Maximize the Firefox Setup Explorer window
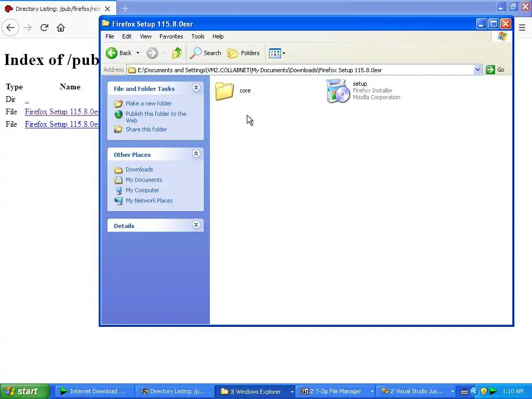 [x=494, y=24]
